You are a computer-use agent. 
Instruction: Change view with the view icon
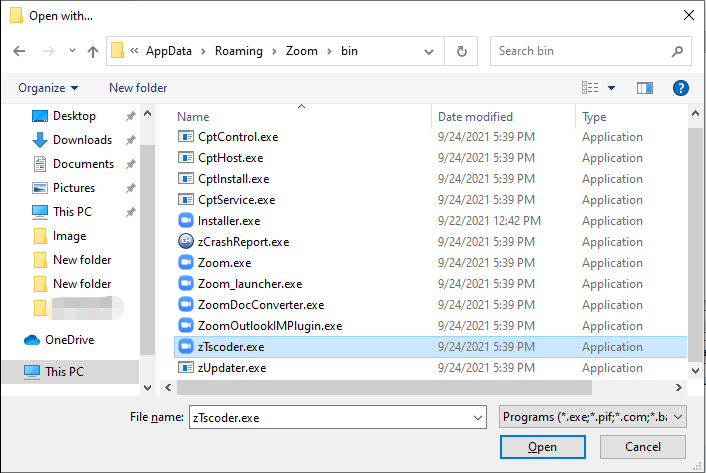590,88
